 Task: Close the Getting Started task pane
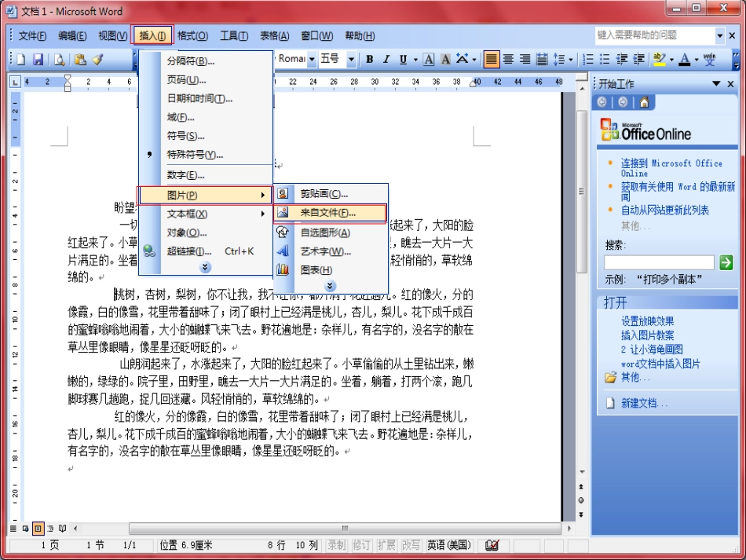point(731,84)
